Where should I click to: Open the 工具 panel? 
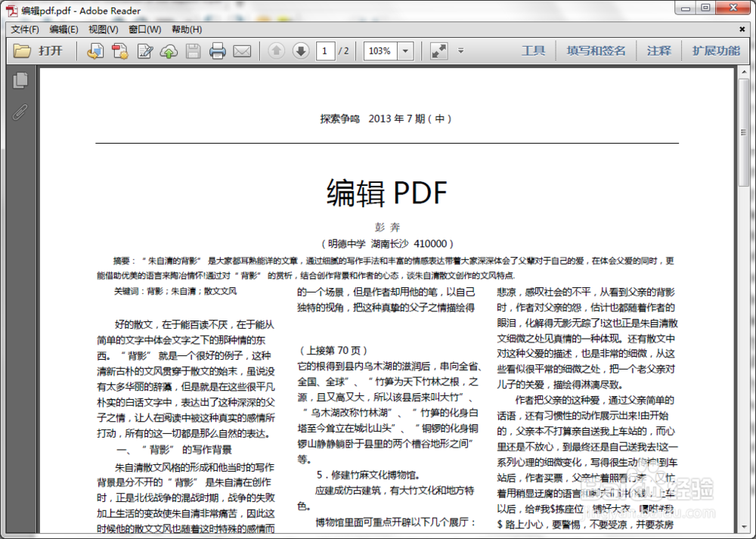click(x=534, y=51)
